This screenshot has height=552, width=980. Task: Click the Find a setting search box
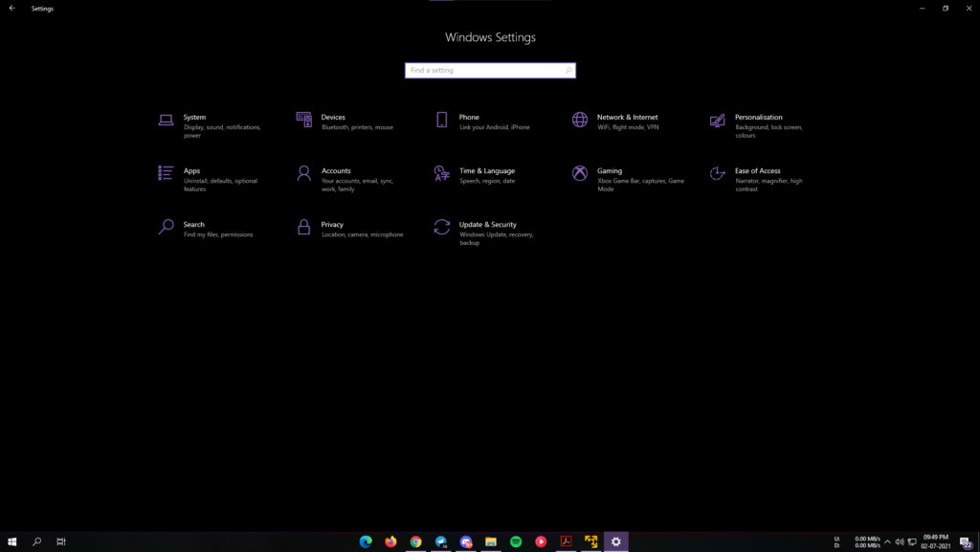click(x=490, y=70)
